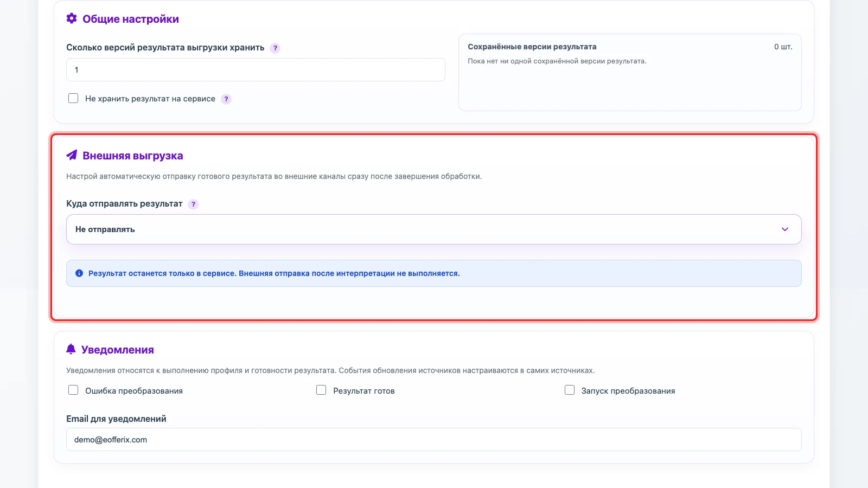
Task: Open help icon next to Куда отправлять результат
Action: tap(193, 204)
